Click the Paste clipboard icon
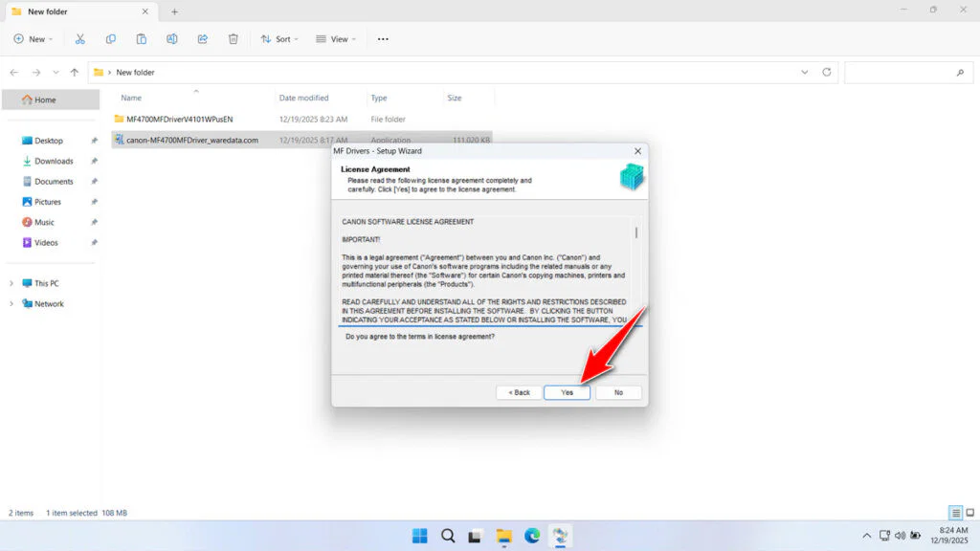 coord(142,39)
